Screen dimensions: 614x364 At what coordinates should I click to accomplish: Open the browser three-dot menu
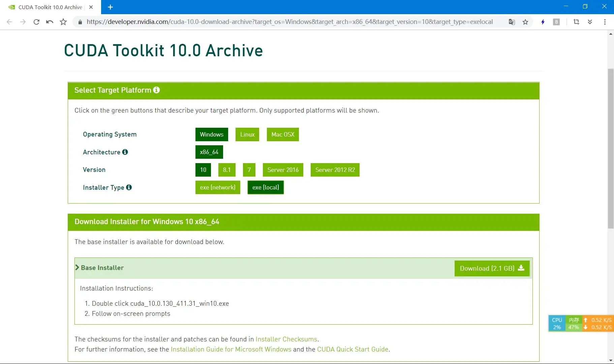(605, 22)
